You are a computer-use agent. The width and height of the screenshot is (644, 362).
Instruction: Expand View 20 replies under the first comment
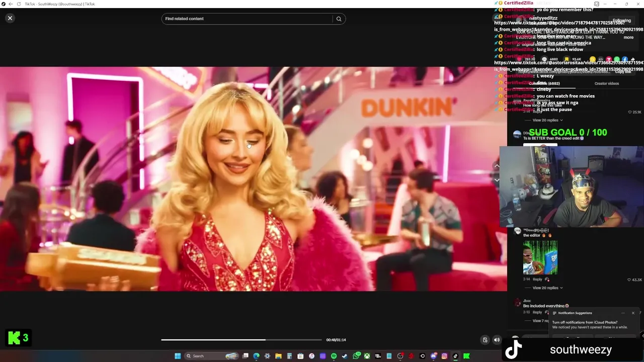pyautogui.click(x=547, y=120)
